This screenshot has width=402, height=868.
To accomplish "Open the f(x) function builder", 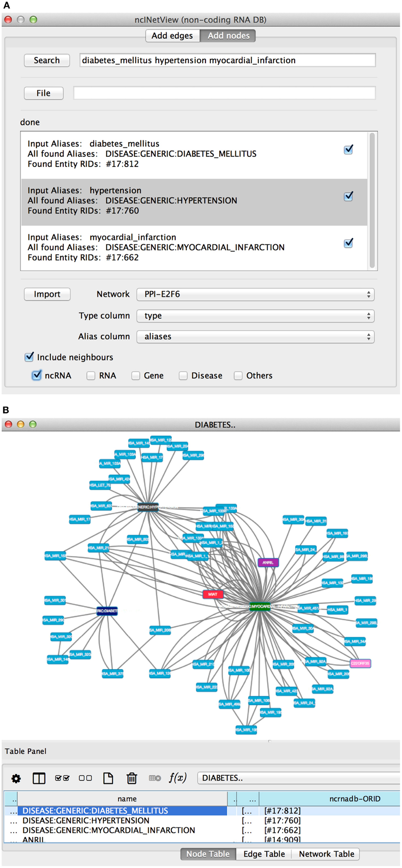I will point(178,778).
